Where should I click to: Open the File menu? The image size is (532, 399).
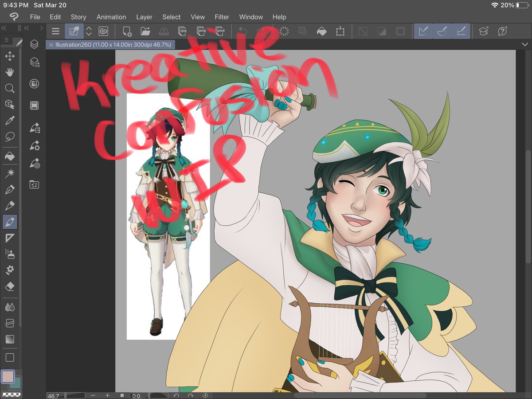tap(35, 17)
